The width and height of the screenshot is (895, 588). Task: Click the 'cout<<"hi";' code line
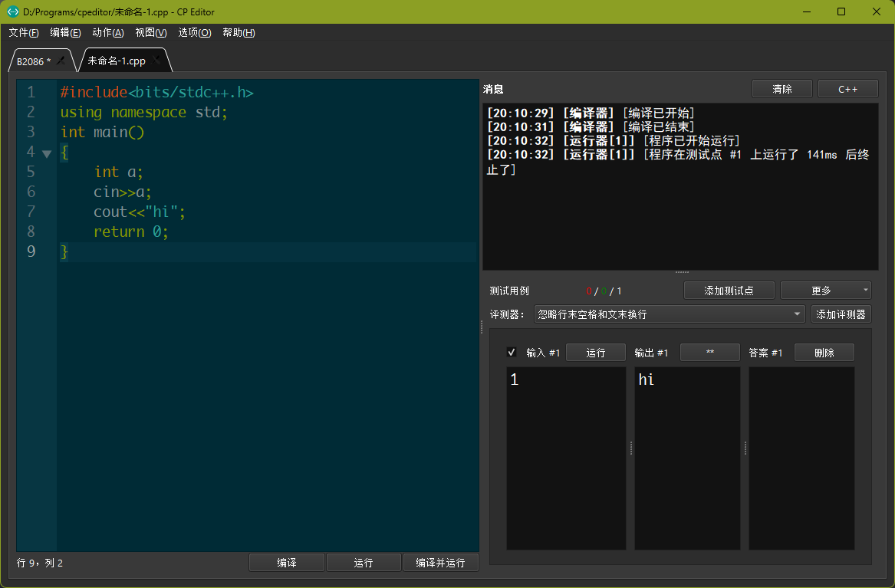pos(140,212)
